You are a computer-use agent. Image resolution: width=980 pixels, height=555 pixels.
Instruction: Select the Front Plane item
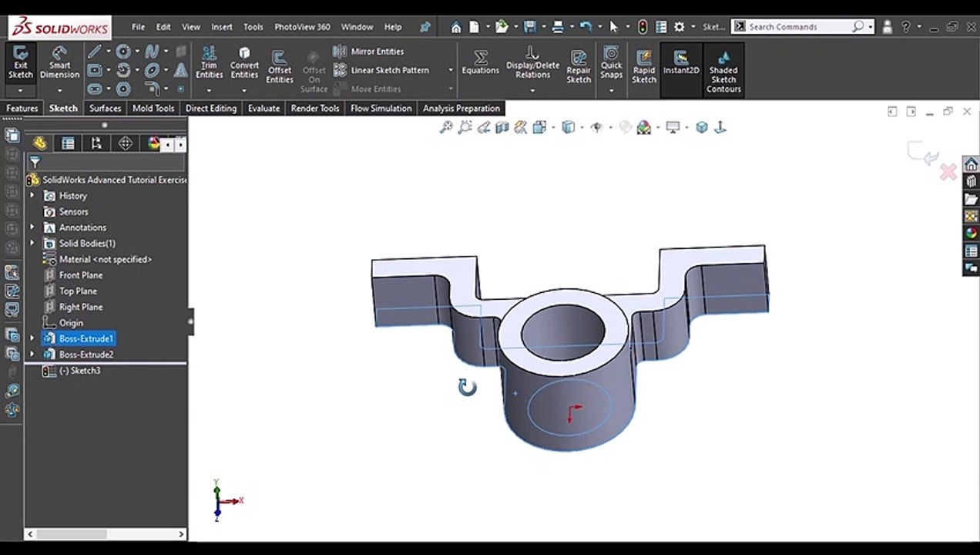coord(81,275)
